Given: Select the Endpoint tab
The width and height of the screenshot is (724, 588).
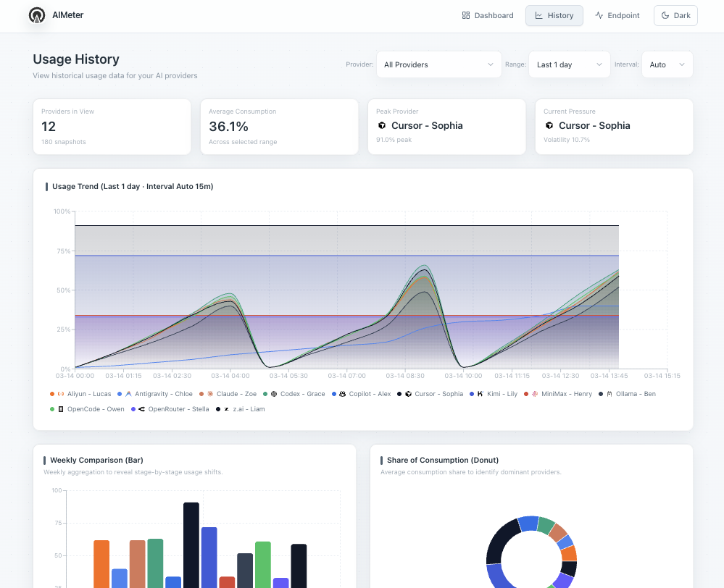Looking at the screenshot, I should 617,15.
